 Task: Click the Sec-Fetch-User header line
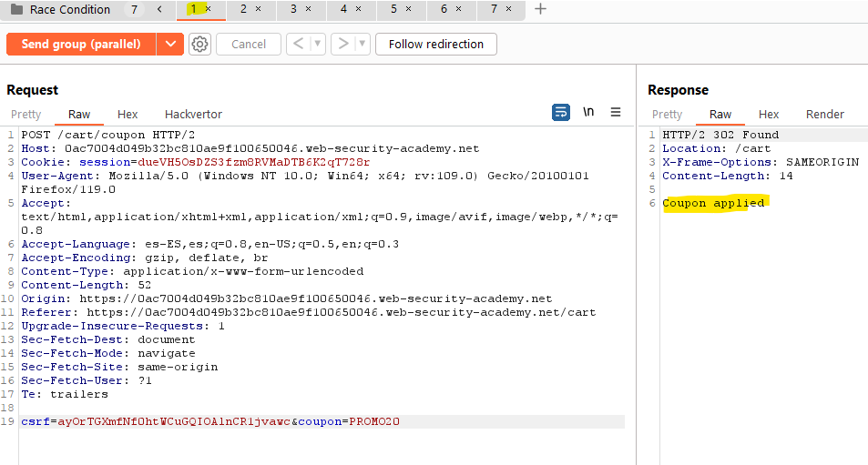coord(87,380)
